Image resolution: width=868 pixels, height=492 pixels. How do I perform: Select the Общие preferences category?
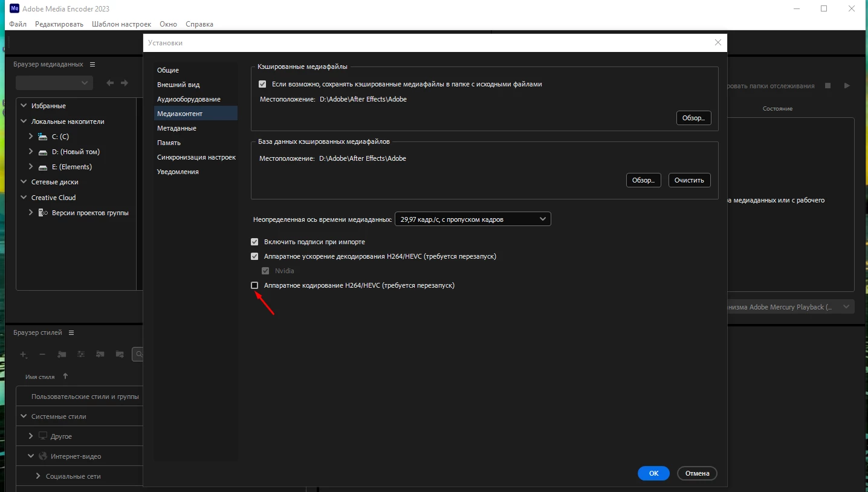(196, 70)
